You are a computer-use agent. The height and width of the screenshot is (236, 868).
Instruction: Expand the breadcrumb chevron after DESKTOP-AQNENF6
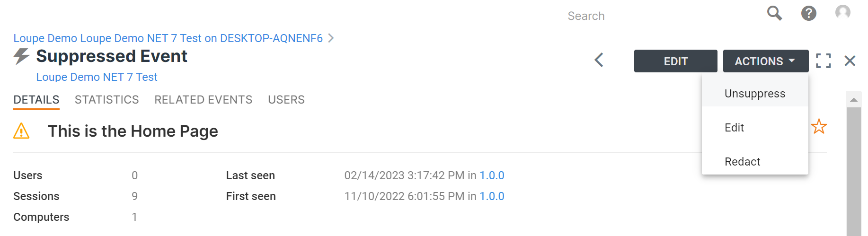point(331,38)
